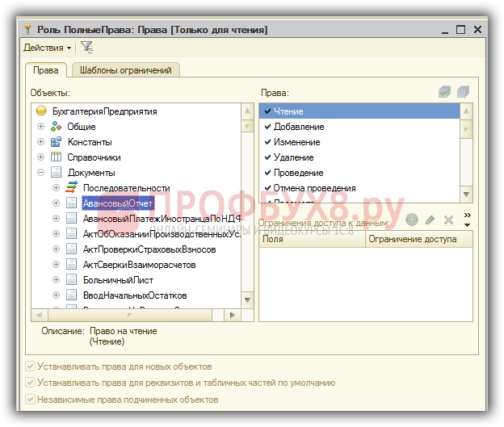This screenshot has width=504, height=427.
Task: Select АвансовыйОтчет document in tree
Action: tap(118, 203)
